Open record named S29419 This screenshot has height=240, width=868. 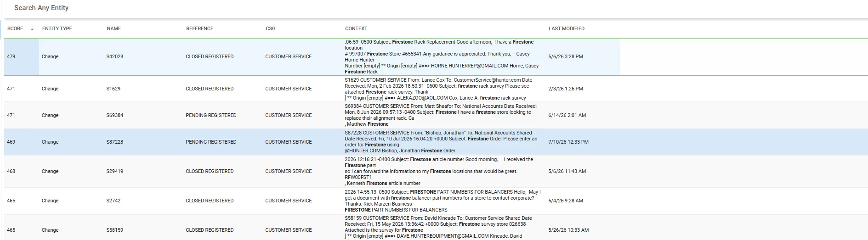115,171
